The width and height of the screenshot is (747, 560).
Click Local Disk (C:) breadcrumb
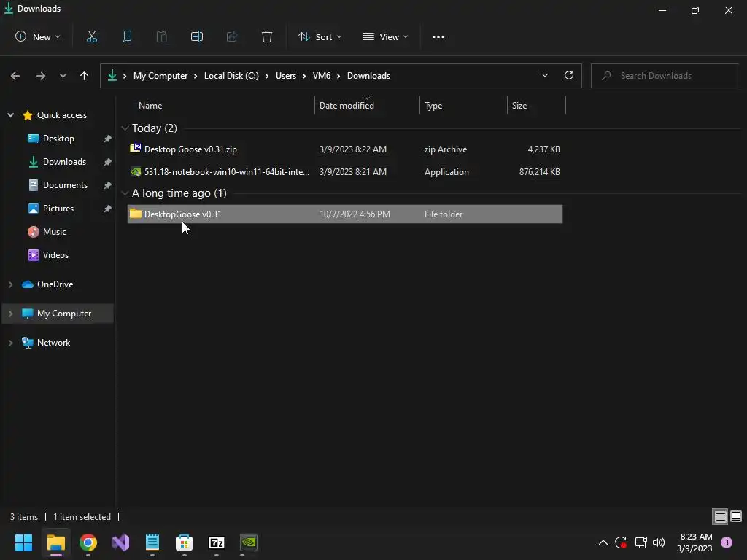pos(231,76)
